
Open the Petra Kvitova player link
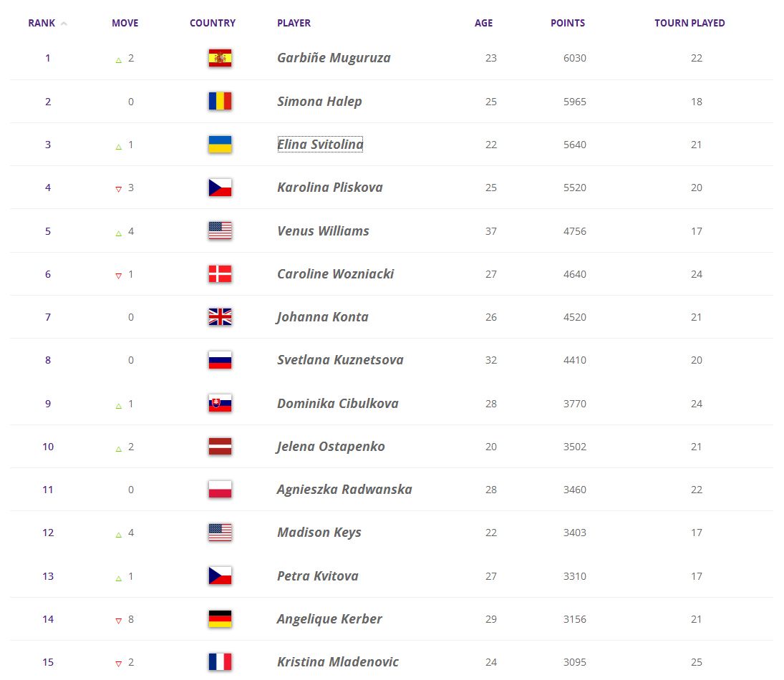coord(318,576)
